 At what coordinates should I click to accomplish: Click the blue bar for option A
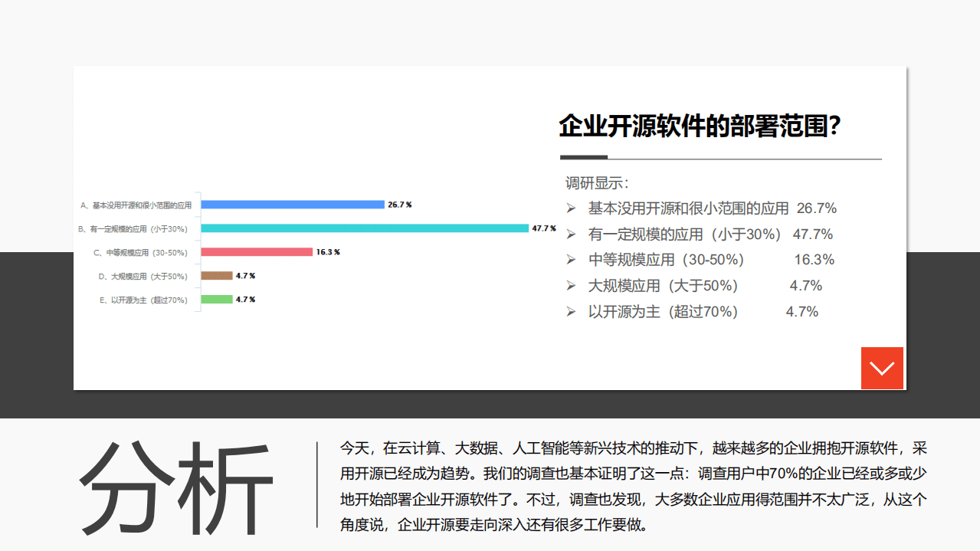[x=291, y=204]
